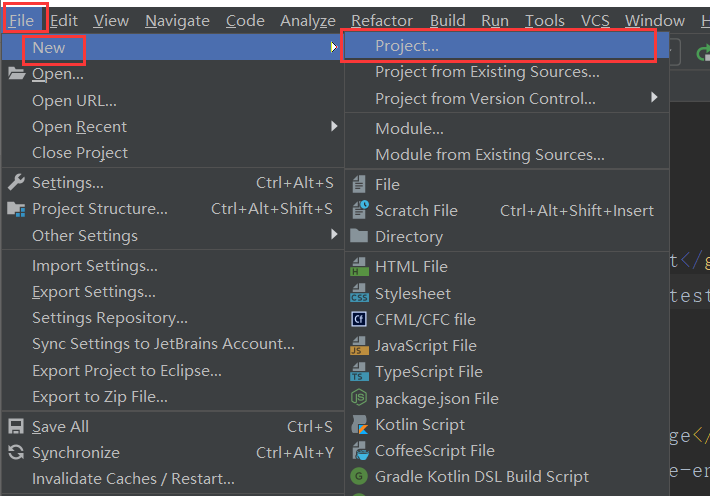
Task: Click the Synchronize refresh icon
Action: [x=16, y=453]
